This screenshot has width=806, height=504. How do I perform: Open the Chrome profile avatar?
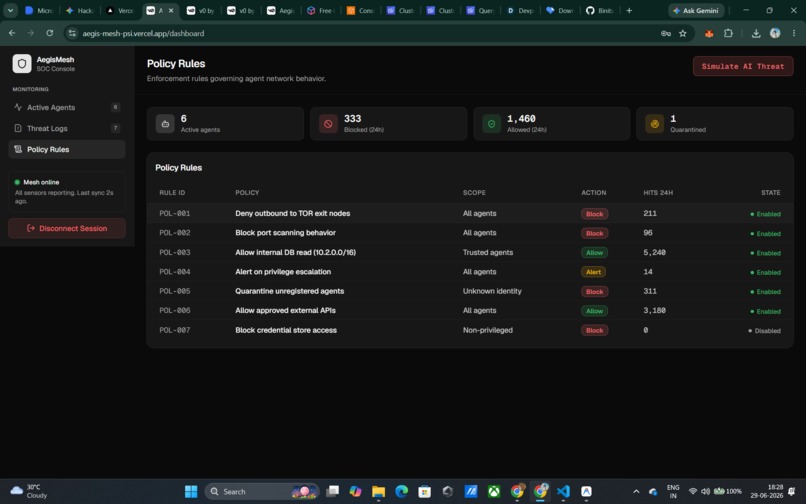click(775, 33)
